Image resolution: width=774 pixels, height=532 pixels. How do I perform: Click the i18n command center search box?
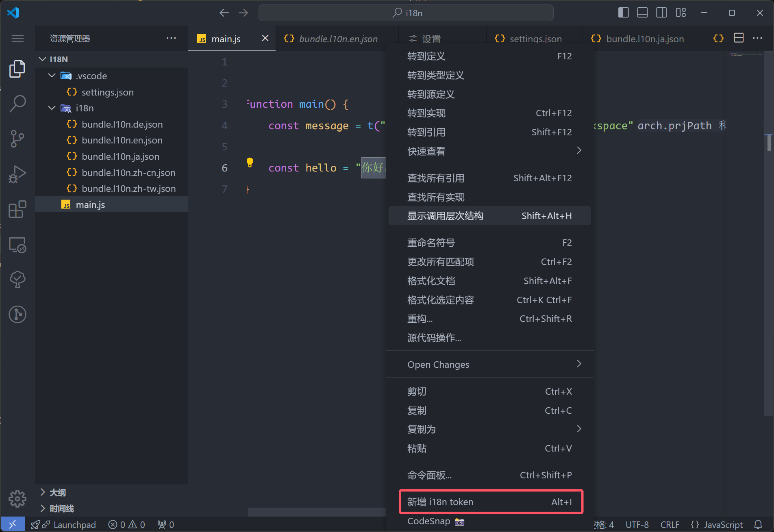coord(406,13)
